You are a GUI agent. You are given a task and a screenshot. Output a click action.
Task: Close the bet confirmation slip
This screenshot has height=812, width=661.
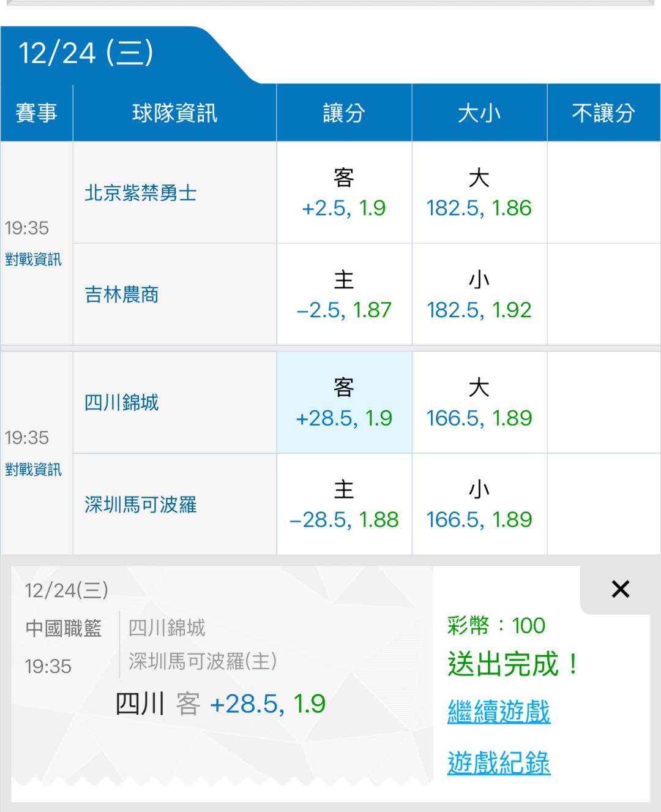[x=620, y=589]
